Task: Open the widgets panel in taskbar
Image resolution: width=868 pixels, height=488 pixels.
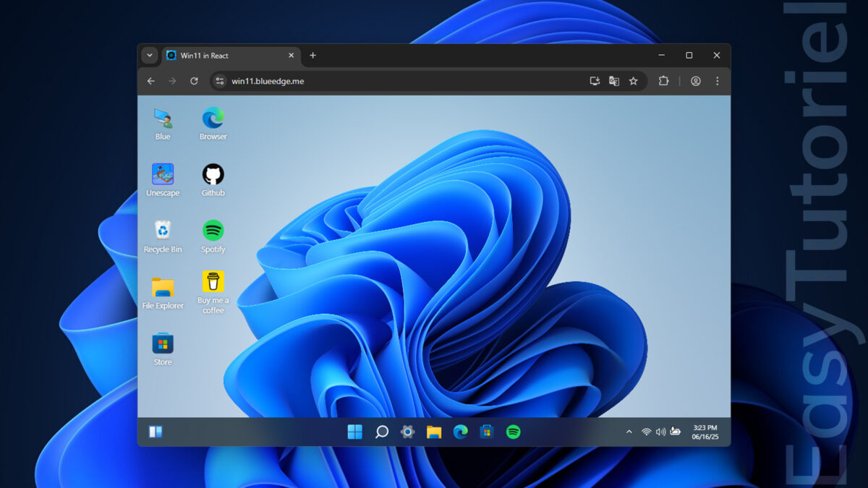Action: [156, 432]
